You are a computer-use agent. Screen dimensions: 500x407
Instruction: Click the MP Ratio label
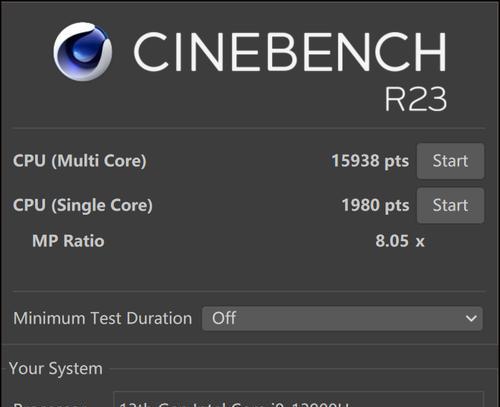pos(68,241)
